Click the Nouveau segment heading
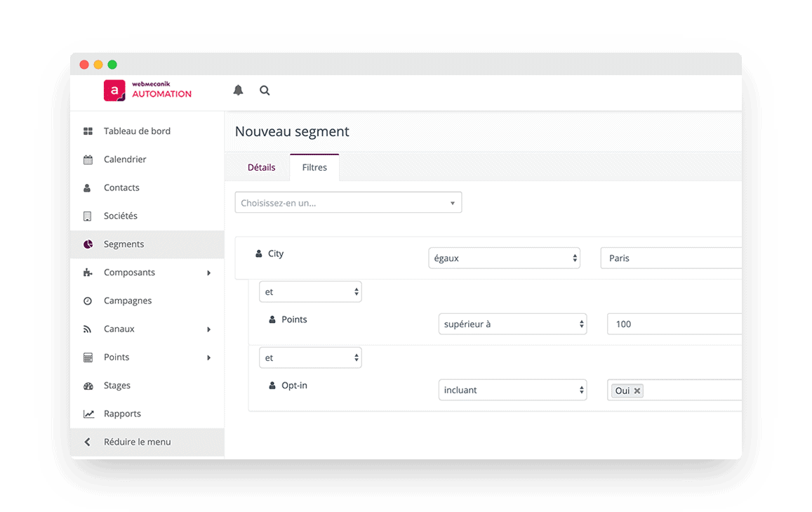812x512 pixels. pos(292,131)
